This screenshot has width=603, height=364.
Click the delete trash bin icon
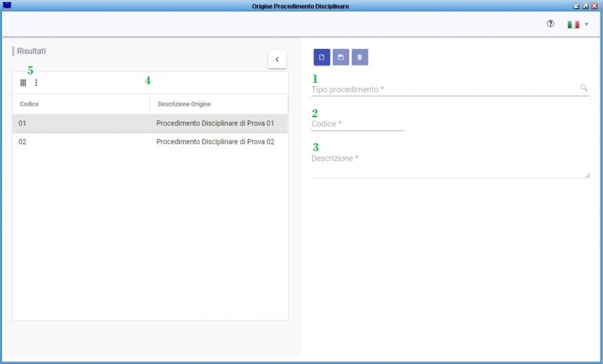point(360,57)
